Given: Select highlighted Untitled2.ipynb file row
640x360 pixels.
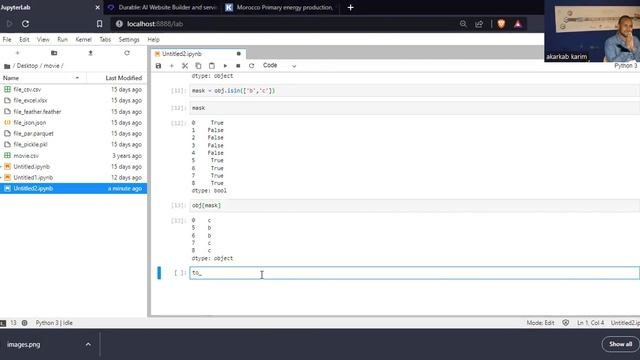Looking at the screenshot, I should pyautogui.click(x=73, y=189).
